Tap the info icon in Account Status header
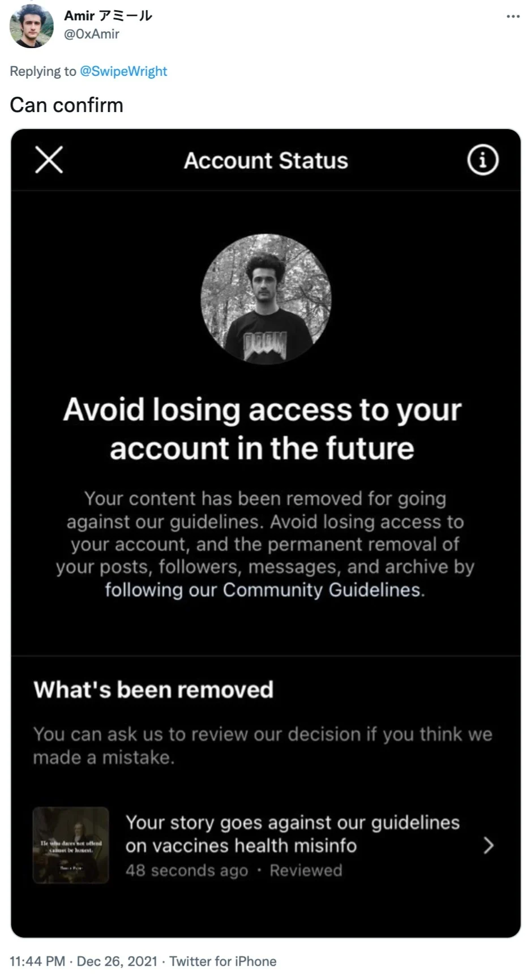 [482, 160]
